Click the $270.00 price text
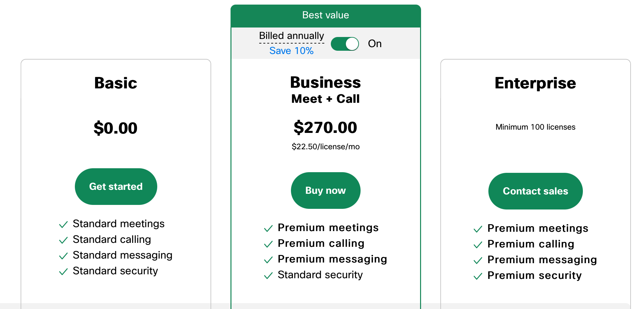The height and width of the screenshot is (309, 644). pos(326,128)
